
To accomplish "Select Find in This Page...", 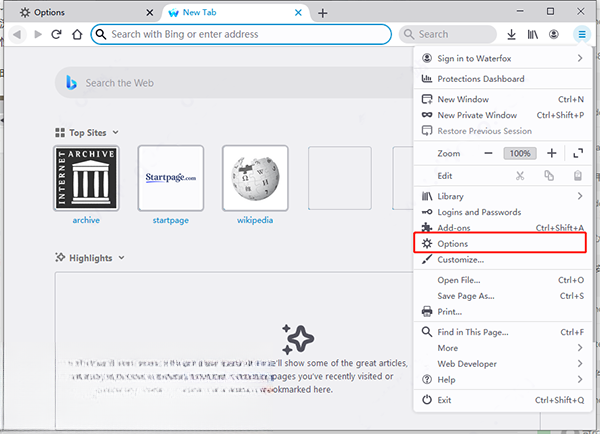I will (x=502, y=332).
